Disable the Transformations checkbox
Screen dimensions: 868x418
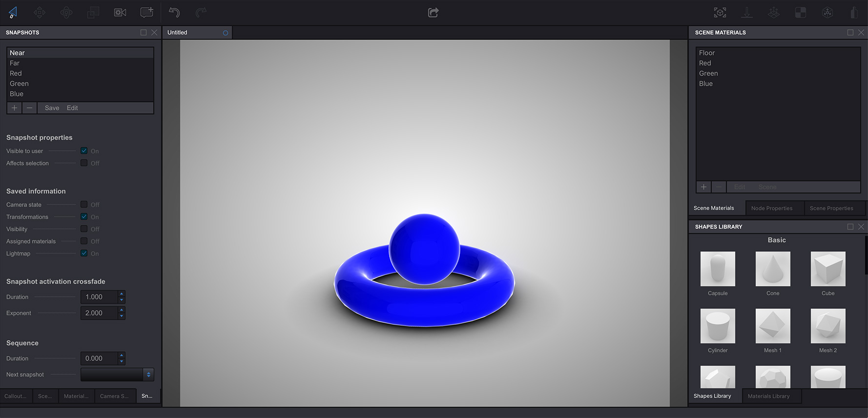pos(84,217)
